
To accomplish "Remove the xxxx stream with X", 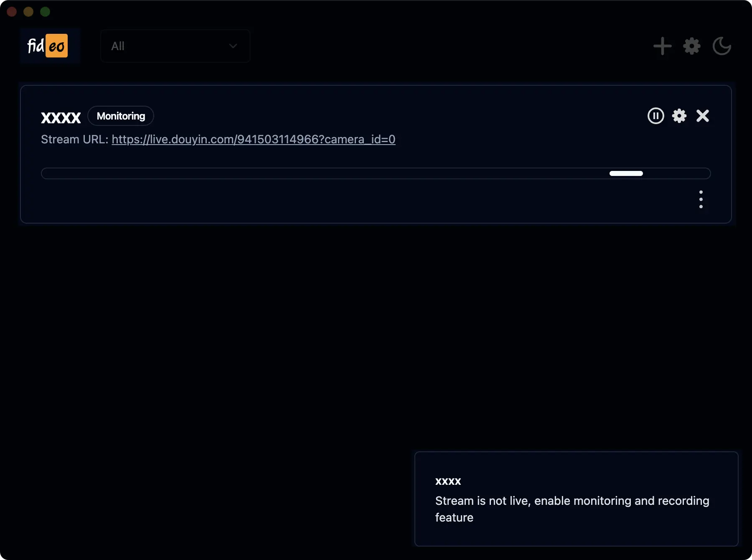I will coord(703,116).
